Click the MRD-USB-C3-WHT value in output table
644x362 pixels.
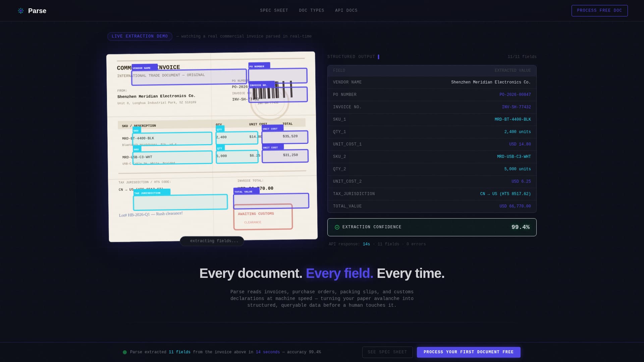click(x=514, y=157)
